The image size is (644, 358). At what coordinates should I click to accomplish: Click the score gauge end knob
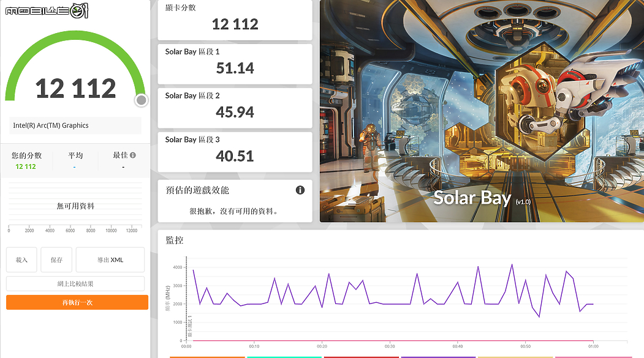click(x=141, y=100)
